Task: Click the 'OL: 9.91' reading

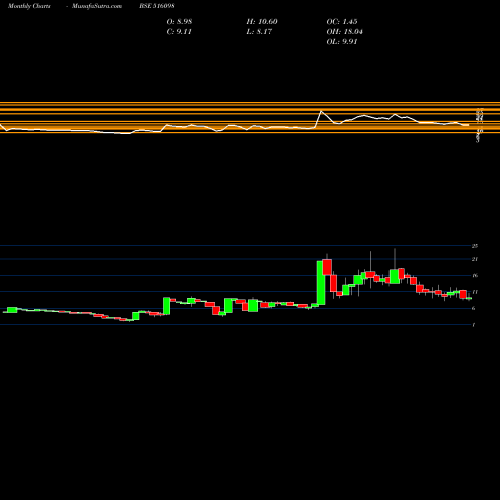Action: (x=342, y=42)
